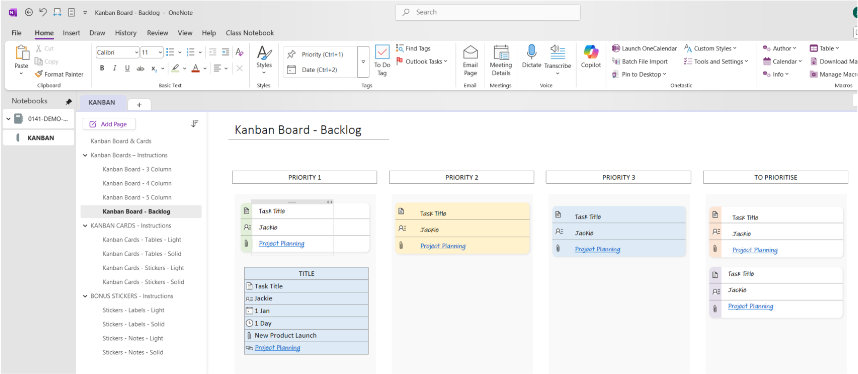Collapse BONUS STICKERS - Instructions group
858x374 pixels.
pyautogui.click(x=85, y=296)
